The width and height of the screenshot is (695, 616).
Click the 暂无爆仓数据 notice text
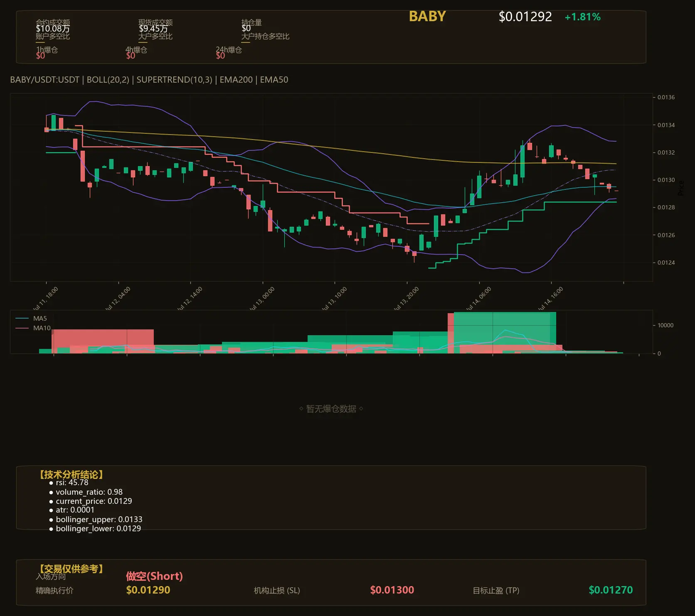click(x=331, y=409)
